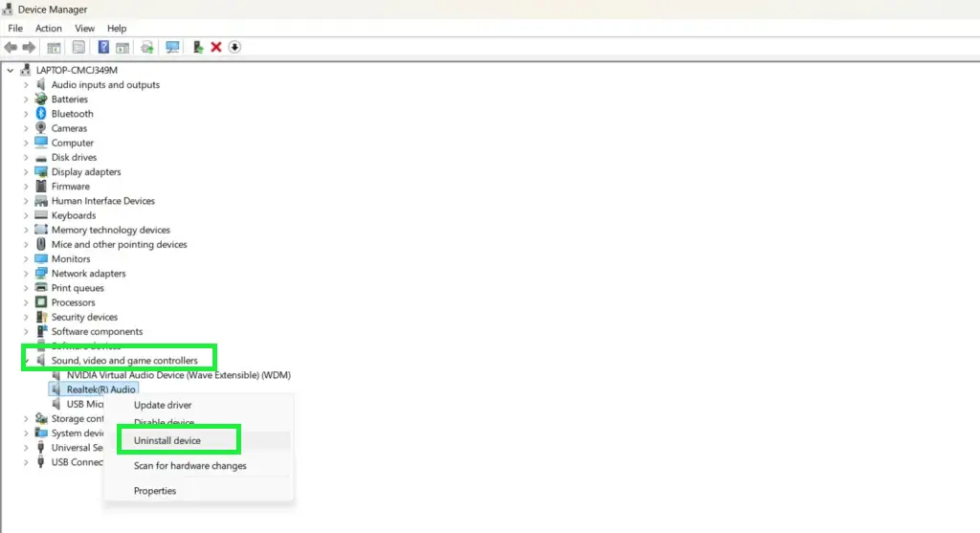Click the Display adapters icon

tap(40, 172)
